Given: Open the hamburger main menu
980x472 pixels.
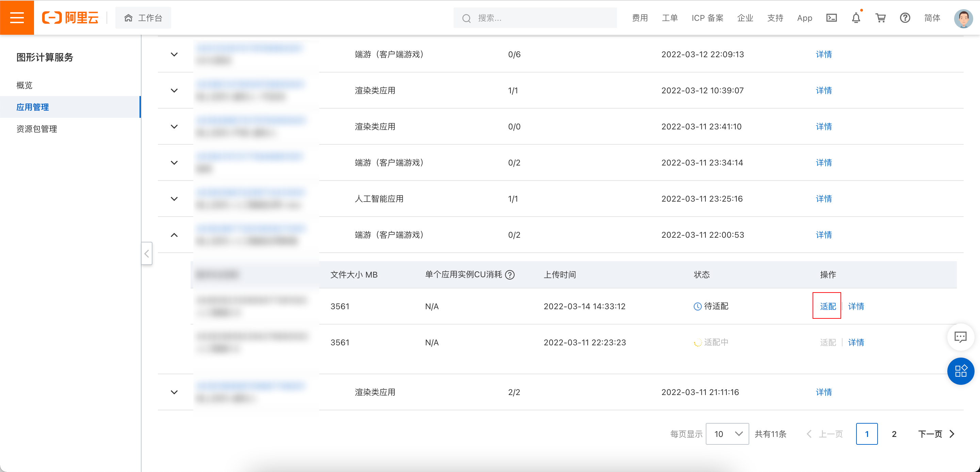Looking at the screenshot, I should tap(17, 17).
